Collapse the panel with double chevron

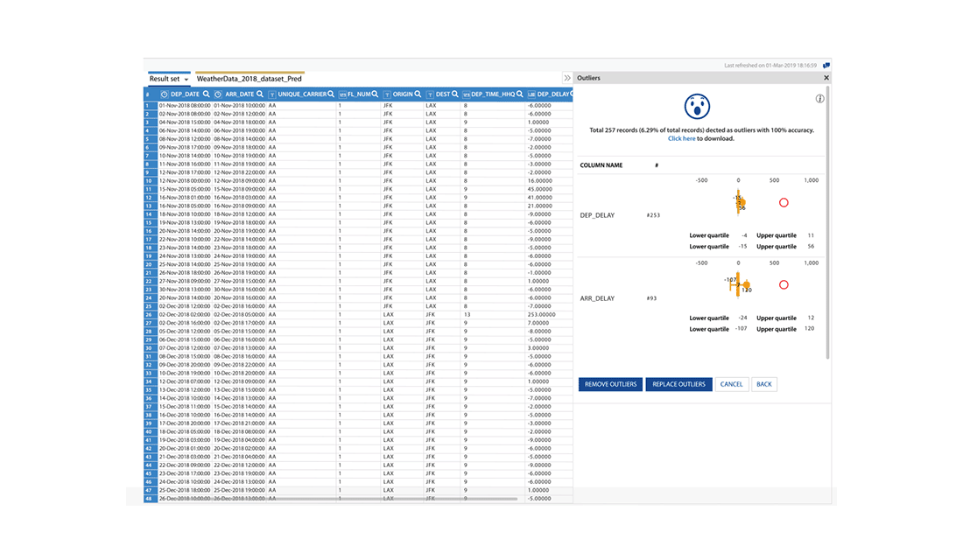point(567,78)
